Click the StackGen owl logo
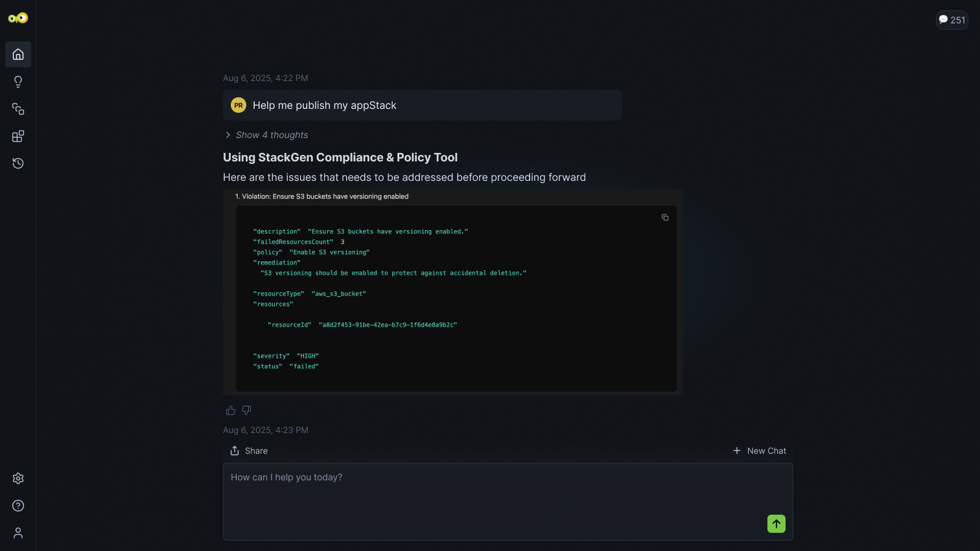 (18, 18)
